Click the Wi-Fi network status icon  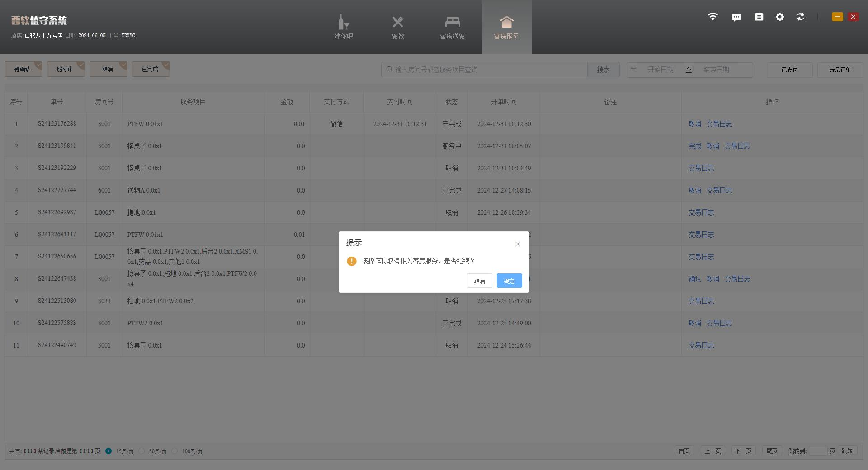pos(712,17)
